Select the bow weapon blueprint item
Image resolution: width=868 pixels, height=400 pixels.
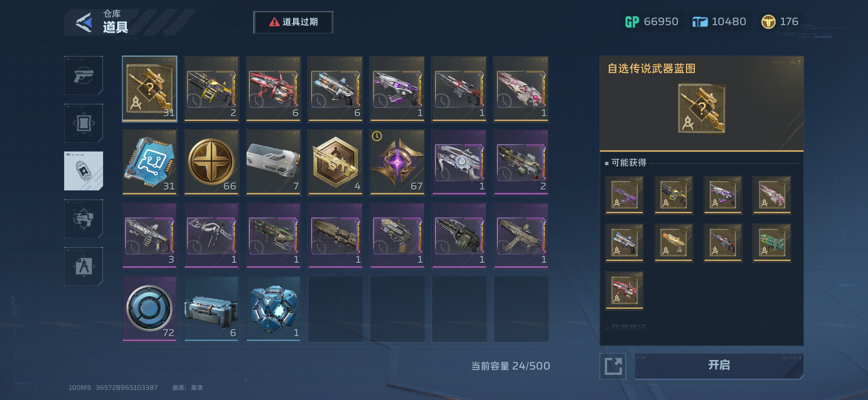(212, 235)
